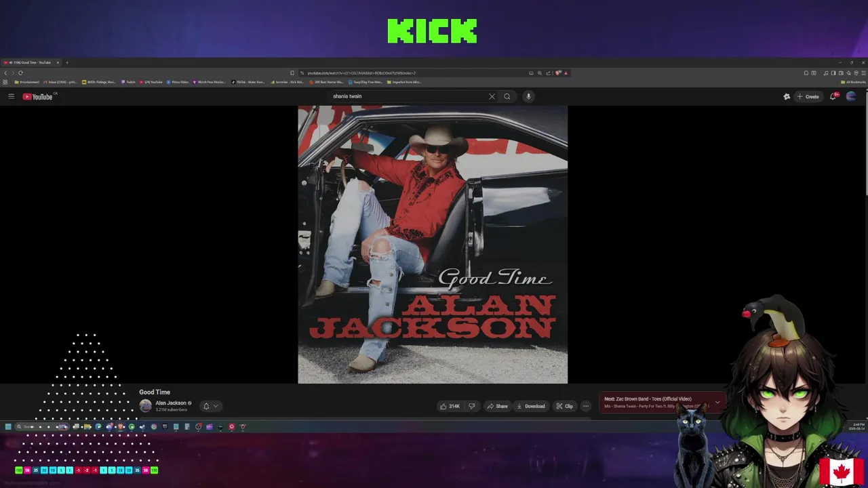Open the Watch Free Movies bookmark
868x488 pixels.
pyautogui.click(x=210, y=82)
